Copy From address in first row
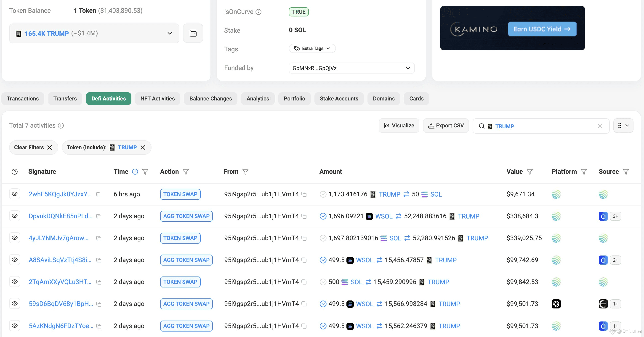This screenshot has height=337, width=644. (304, 194)
